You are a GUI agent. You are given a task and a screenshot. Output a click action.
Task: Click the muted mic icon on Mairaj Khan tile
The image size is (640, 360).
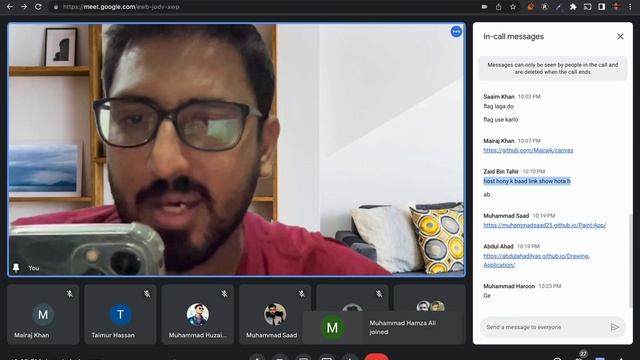tap(70, 293)
